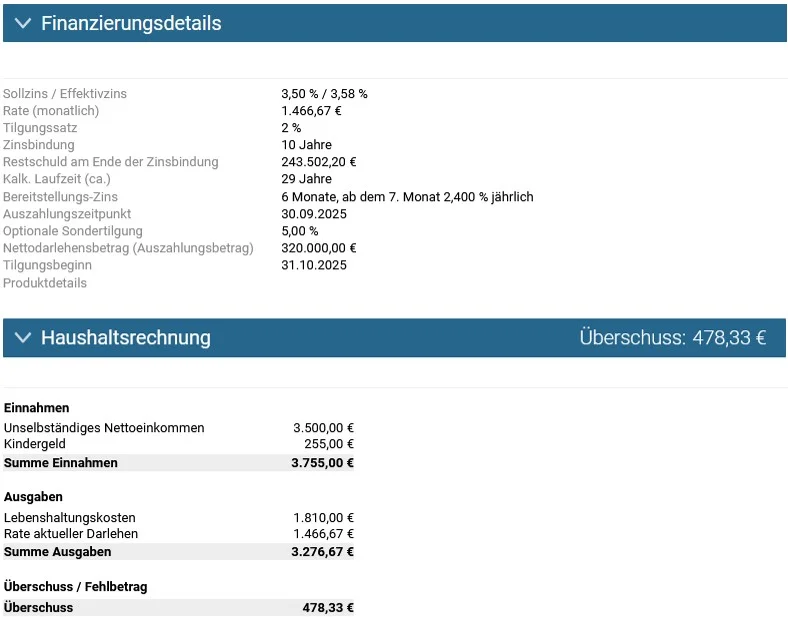
Task: Select the 3.755,00 € total income
Action: [x=323, y=463]
